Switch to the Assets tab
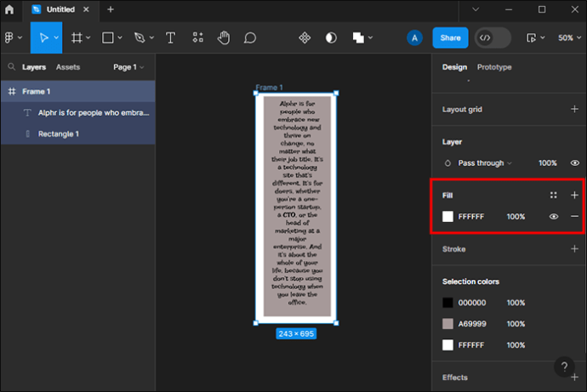The height and width of the screenshot is (392, 587). pos(68,67)
